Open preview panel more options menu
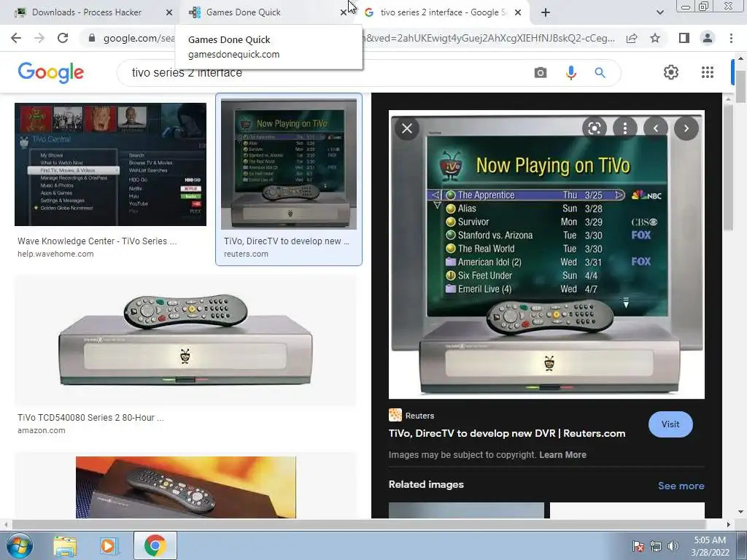The width and height of the screenshot is (747, 560). pyautogui.click(x=625, y=128)
